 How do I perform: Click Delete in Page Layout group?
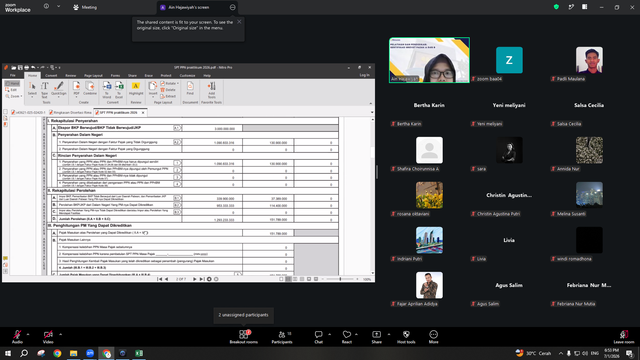(168, 90)
